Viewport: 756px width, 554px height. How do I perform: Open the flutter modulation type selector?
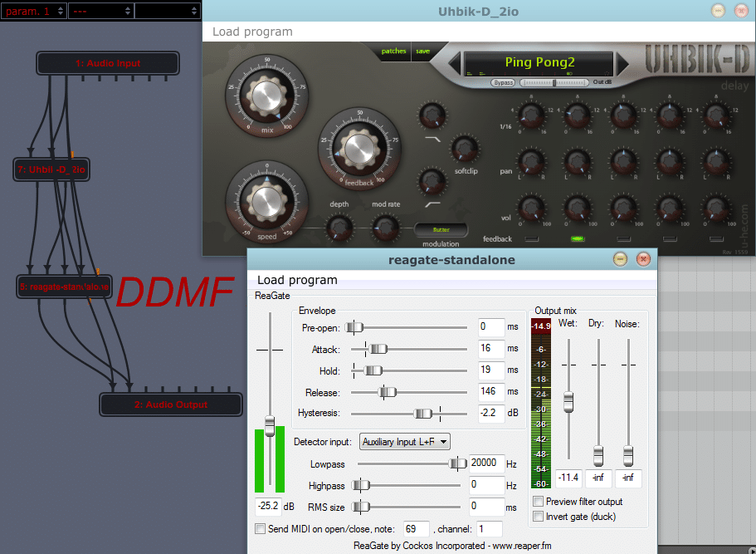441,230
